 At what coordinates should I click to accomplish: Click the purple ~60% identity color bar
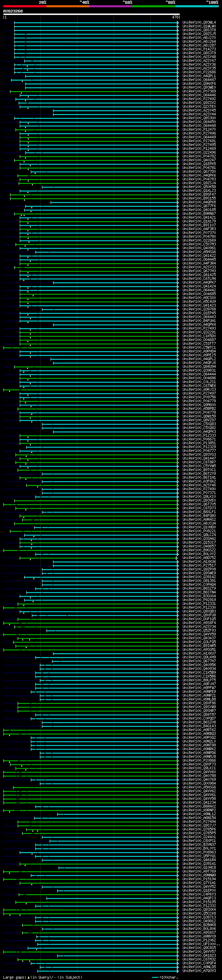click(111, 6)
